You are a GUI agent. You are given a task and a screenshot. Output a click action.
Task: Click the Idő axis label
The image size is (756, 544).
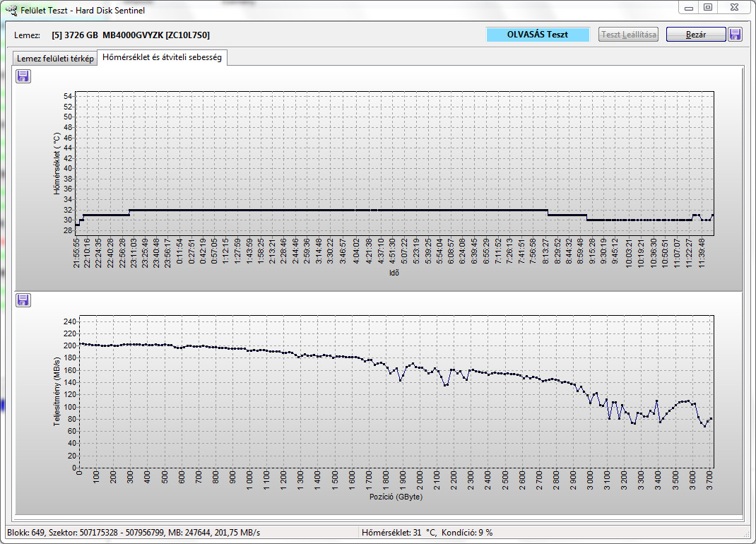coord(394,273)
